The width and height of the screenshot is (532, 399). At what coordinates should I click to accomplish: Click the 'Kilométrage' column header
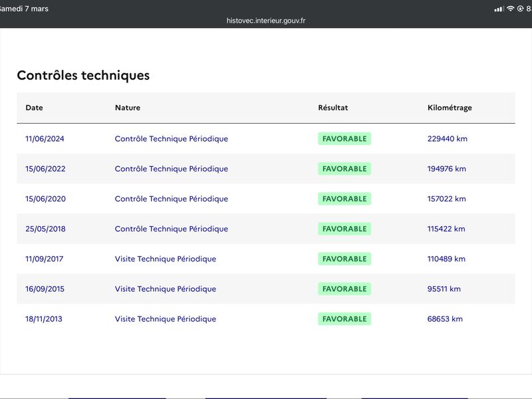[450, 108]
